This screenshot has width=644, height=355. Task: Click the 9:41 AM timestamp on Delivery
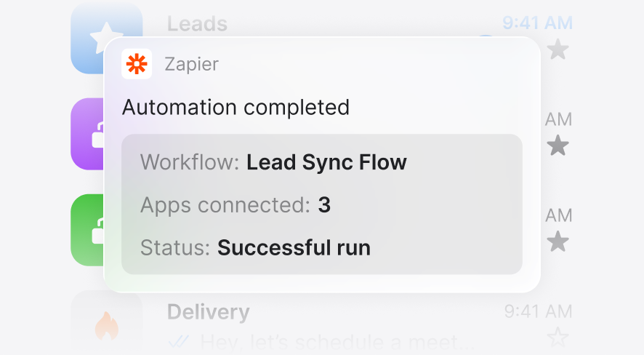[538, 311]
